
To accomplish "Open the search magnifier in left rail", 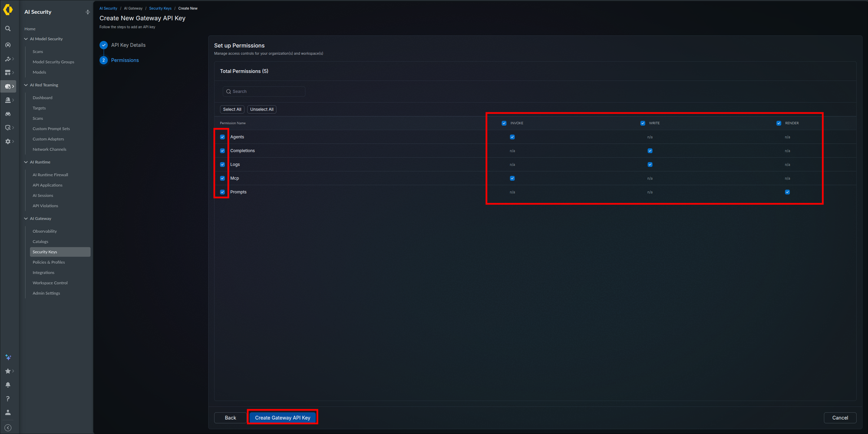I will (8, 29).
